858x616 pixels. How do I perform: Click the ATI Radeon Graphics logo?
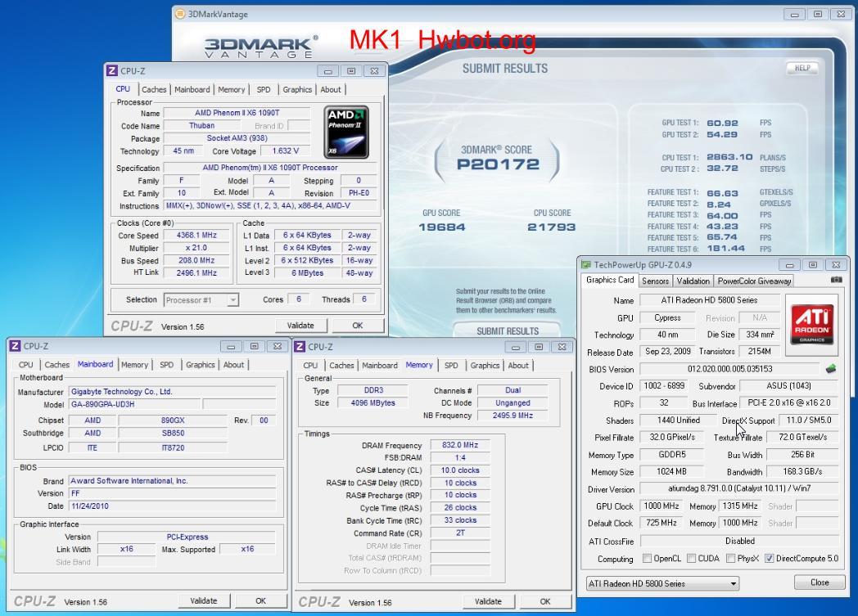pyautogui.click(x=812, y=324)
